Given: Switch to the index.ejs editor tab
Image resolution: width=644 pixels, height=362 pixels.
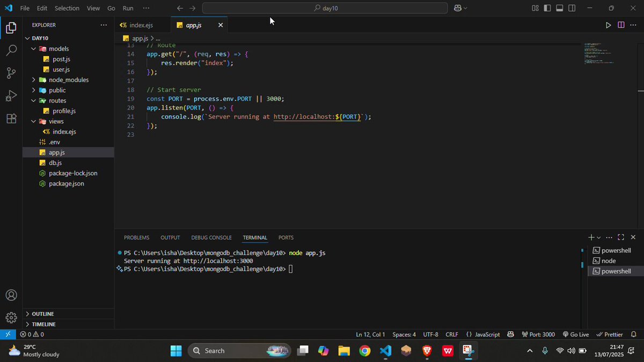Looking at the screenshot, I should click(142, 25).
